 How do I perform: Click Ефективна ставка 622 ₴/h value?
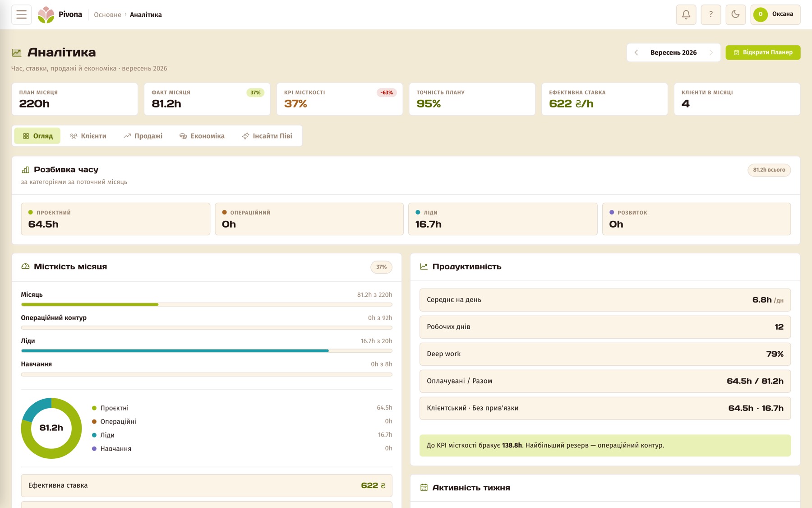point(571,104)
